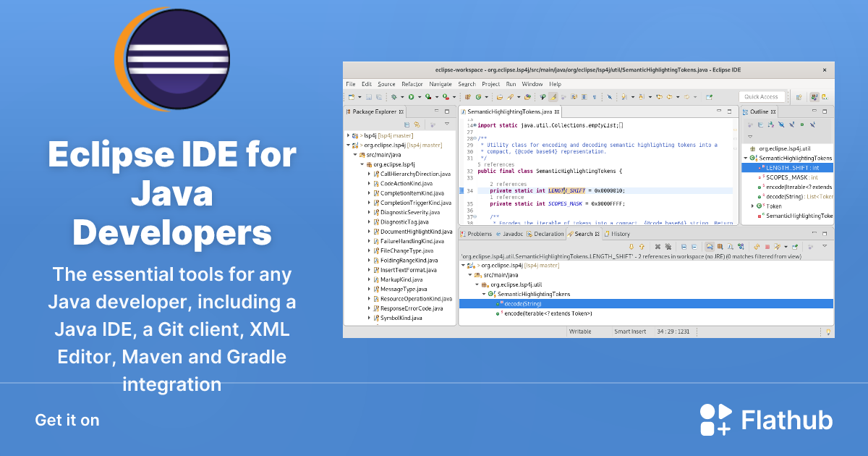Click the editor line 34 marker bar

pyautogui.click(x=461, y=190)
